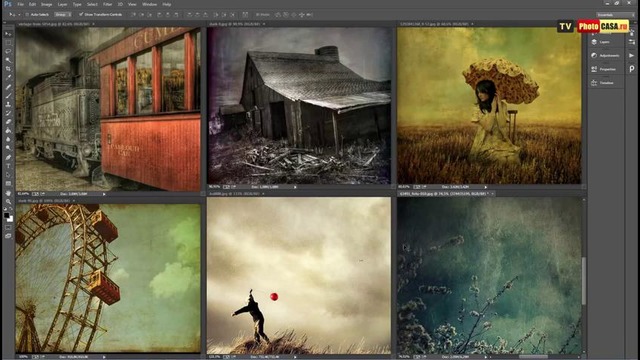The width and height of the screenshot is (640, 360).
Task: Expand status bar arrow under Ferris wheel document
Action: point(104,357)
